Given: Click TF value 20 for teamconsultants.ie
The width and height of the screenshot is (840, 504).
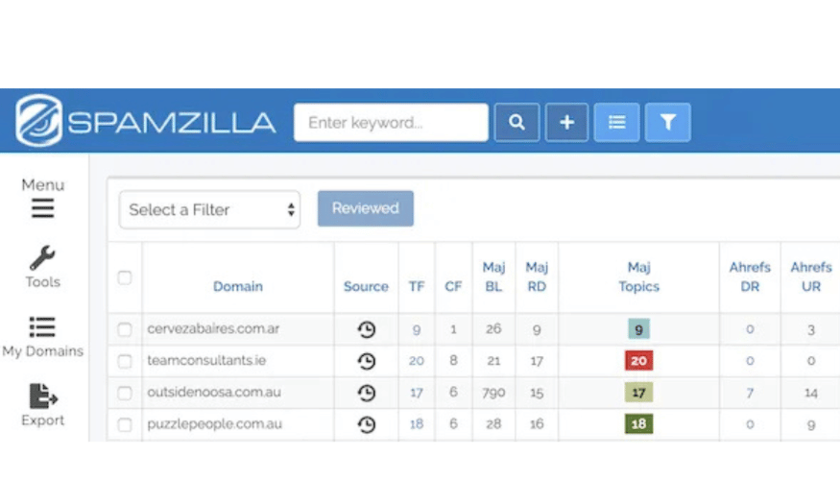Looking at the screenshot, I should (x=417, y=361).
